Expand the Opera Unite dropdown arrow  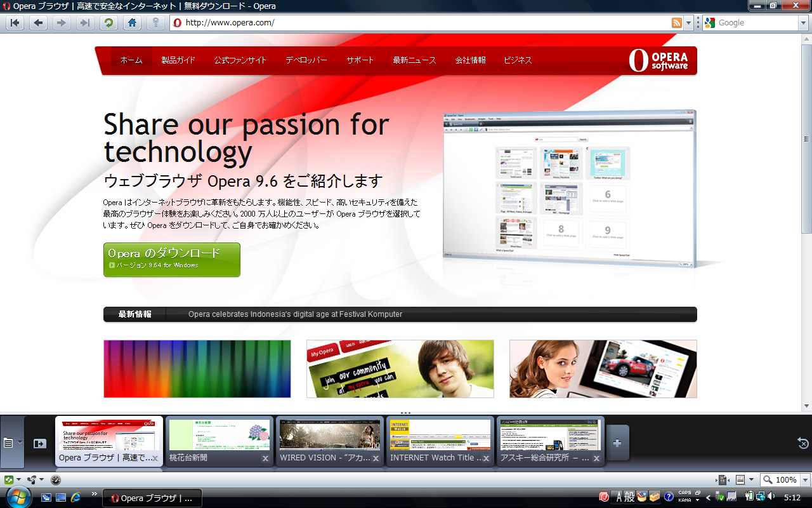pos(42,480)
